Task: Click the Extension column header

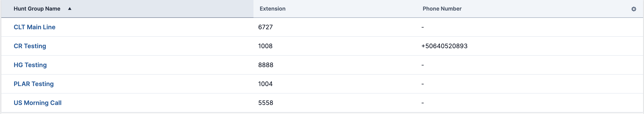Action: (272, 9)
